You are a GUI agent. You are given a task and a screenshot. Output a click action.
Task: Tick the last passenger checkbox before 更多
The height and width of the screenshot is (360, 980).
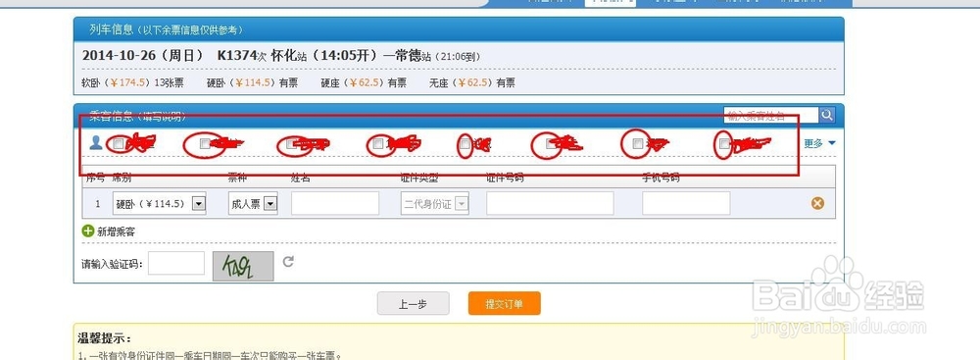tap(724, 144)
